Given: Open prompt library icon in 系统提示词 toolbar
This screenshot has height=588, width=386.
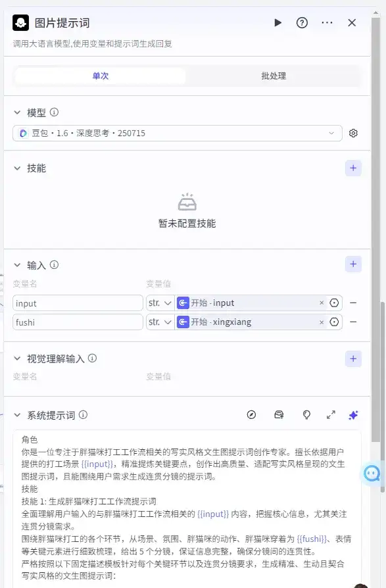Looking at the screenshot, I should point(279,415).
